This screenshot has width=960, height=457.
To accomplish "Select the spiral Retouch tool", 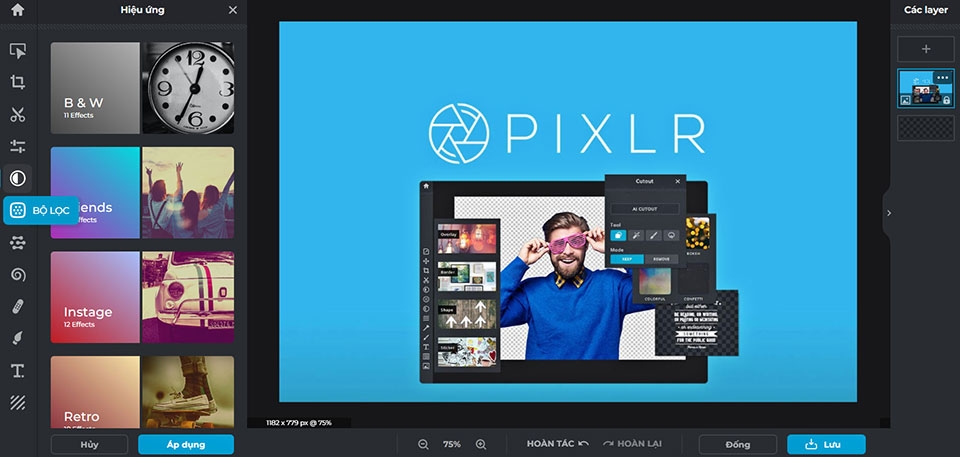I will [18, 274].
